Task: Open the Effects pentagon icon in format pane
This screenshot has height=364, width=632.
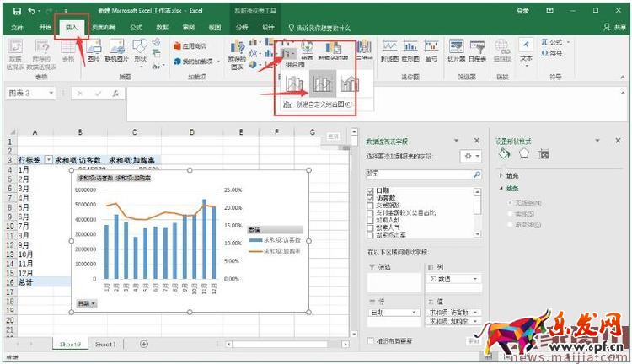Action: 523,153
